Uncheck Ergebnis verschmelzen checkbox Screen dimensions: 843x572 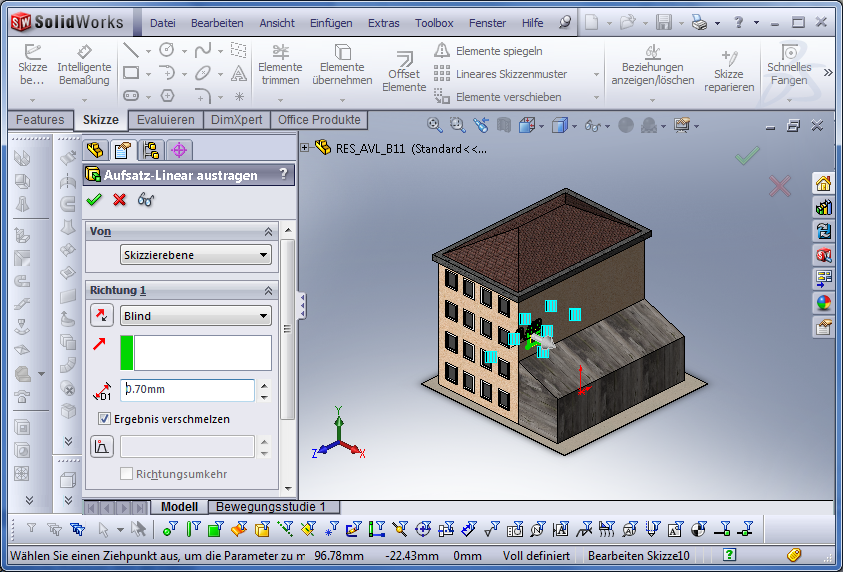click(105, 419)
